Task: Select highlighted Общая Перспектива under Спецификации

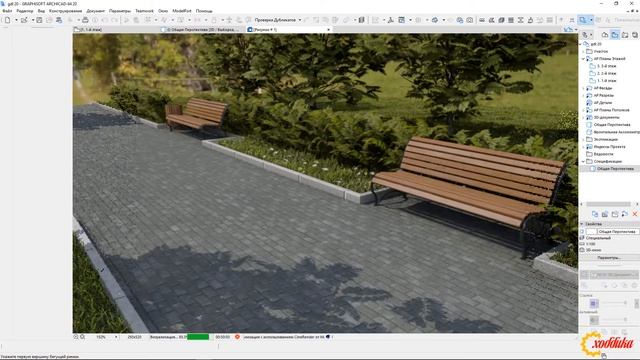Action: tap(615, 169)
